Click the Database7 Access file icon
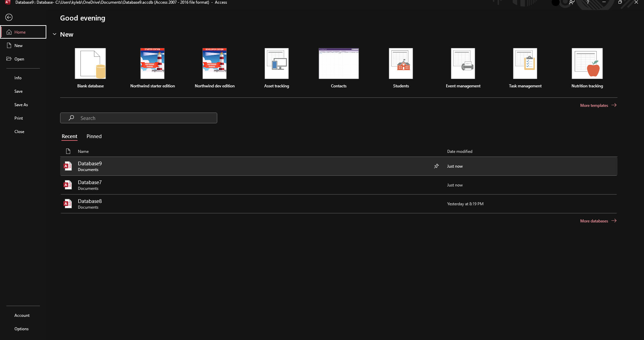The width and height of the screenshot is (644, 340). pyautogui.click(x=68, y=185)
